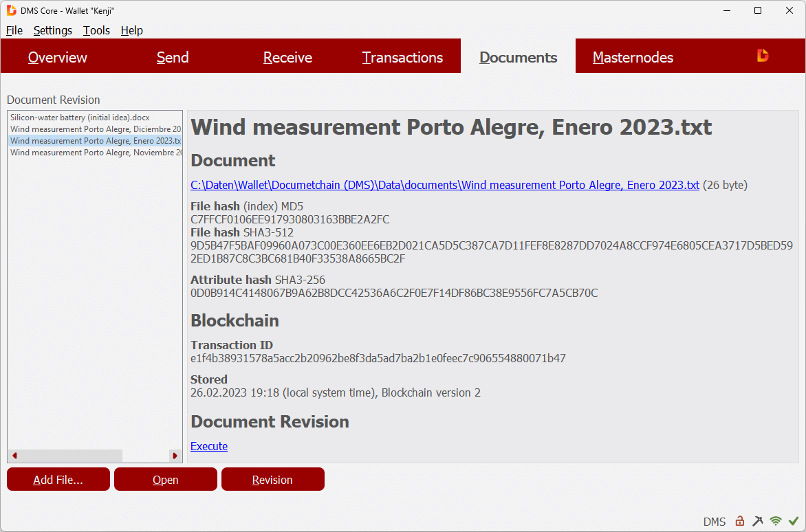
Task: Click the network connection signal icon
Action: [x=776, y=521]
